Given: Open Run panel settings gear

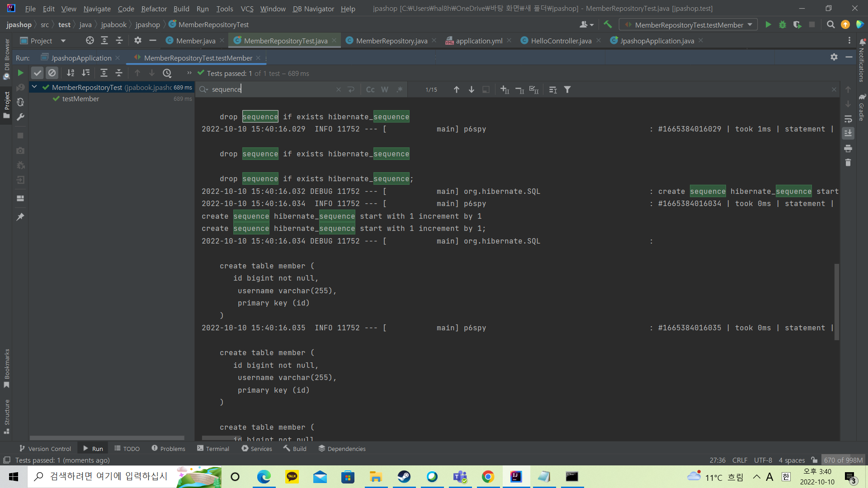Looking at the screenshot, I should 834,57.
